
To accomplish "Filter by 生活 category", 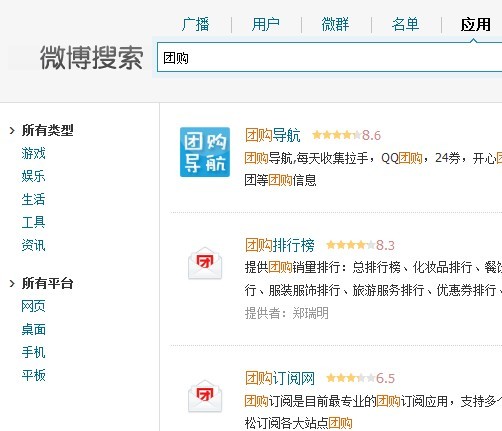I will (33, 199).
